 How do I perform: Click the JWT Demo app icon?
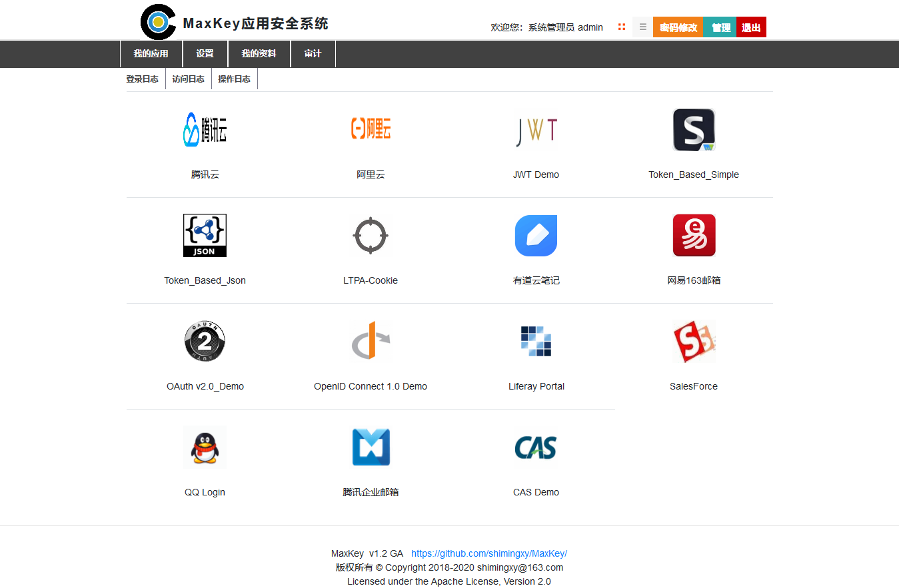(x=536, y=130)
